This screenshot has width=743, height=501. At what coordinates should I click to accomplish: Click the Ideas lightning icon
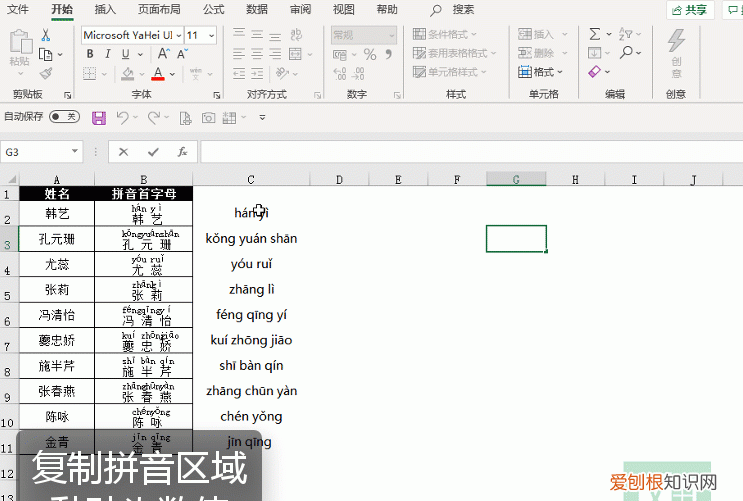[676, 41]
